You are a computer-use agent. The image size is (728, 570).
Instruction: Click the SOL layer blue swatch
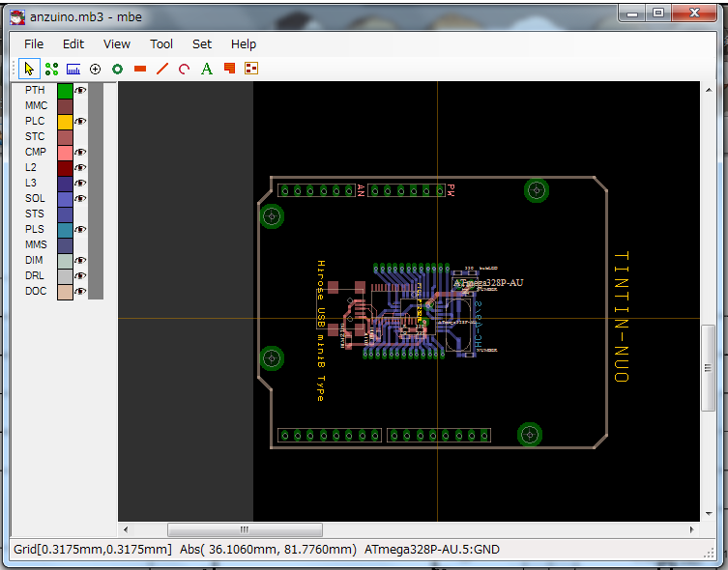65,199
